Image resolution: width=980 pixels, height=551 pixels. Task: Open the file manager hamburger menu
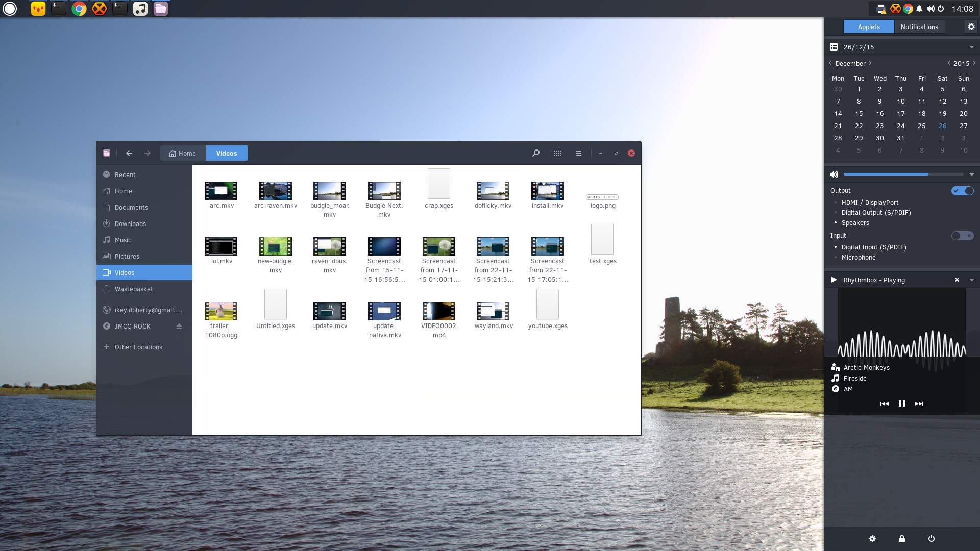[579, 153]
